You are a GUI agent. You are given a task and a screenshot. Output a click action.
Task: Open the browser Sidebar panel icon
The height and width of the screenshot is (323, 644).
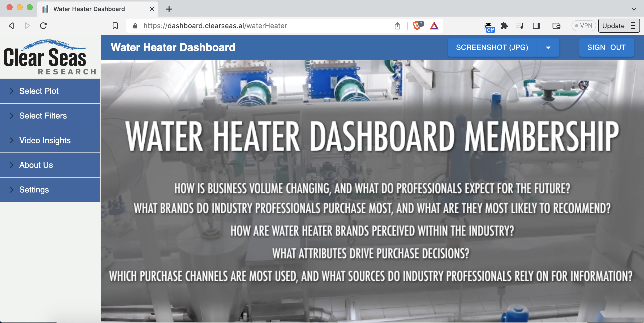coord(536,25)
